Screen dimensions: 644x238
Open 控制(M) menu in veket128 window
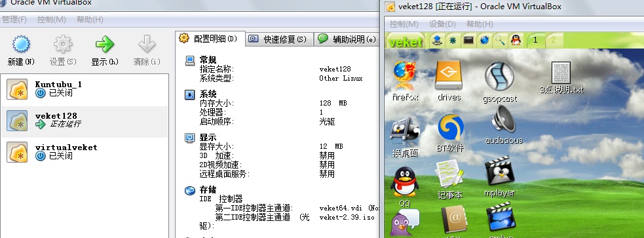(x=404, y=24)
